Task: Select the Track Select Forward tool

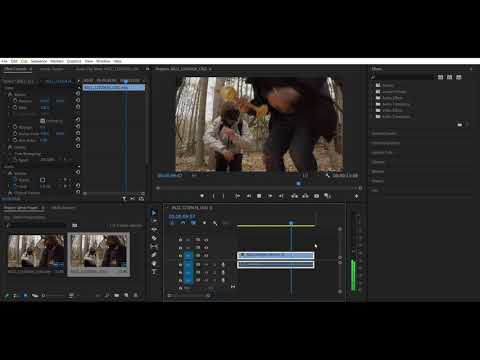Action: pos(154,221)
